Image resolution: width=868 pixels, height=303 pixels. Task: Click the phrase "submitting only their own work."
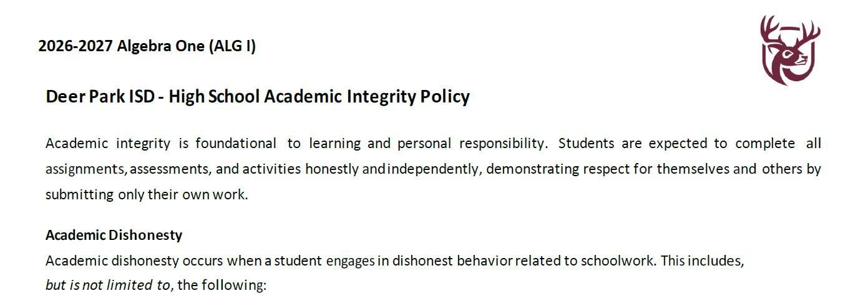[x=147, y=195]
